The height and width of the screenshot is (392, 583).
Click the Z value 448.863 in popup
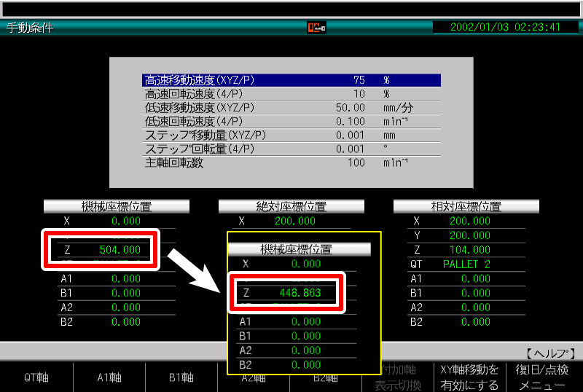point(300,293)
